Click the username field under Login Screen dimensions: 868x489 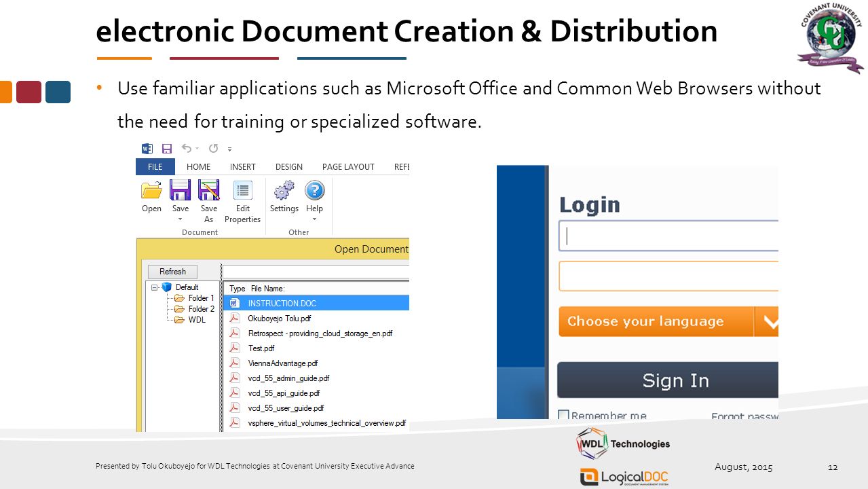(x=668, y=236)
